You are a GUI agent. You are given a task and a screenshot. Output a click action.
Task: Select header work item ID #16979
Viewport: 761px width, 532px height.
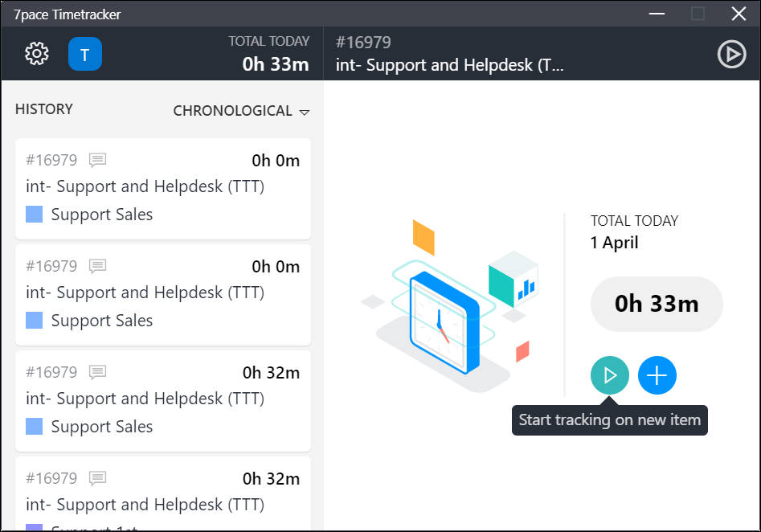click(363, 43)
